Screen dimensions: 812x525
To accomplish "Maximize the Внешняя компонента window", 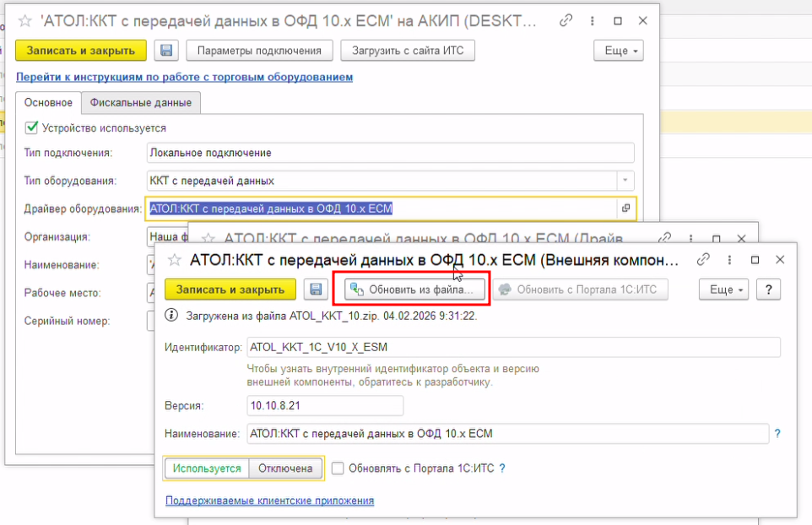I will (755, 260).
